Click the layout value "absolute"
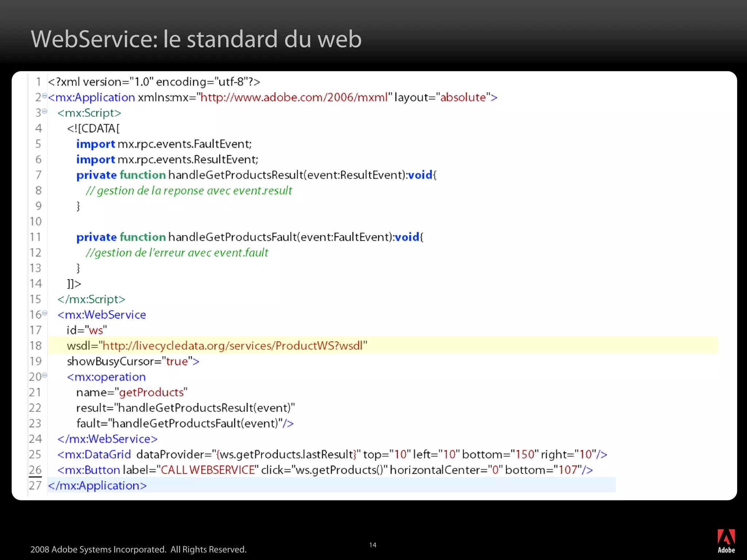 [463, 97]
